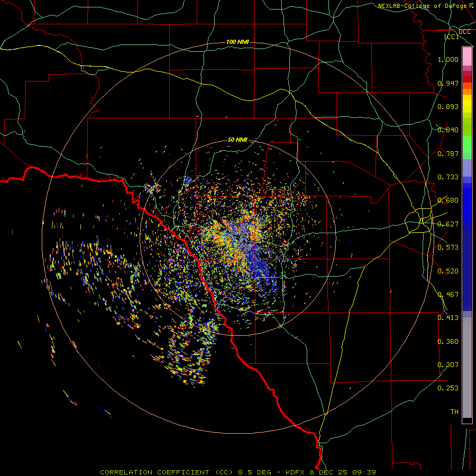The width and height of the screenshot is (476, 476).
Task: Pick the pink segment at the top of the color bar
Action: tap(467, 57)
